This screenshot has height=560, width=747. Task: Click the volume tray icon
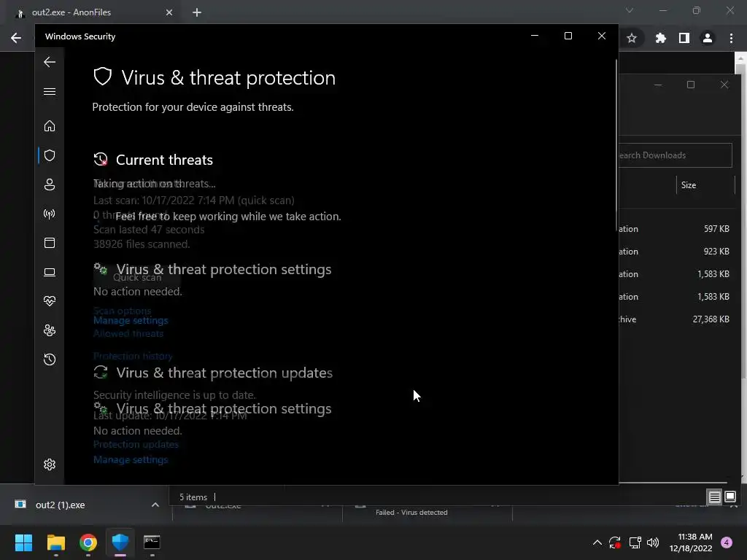click(653, 542)
